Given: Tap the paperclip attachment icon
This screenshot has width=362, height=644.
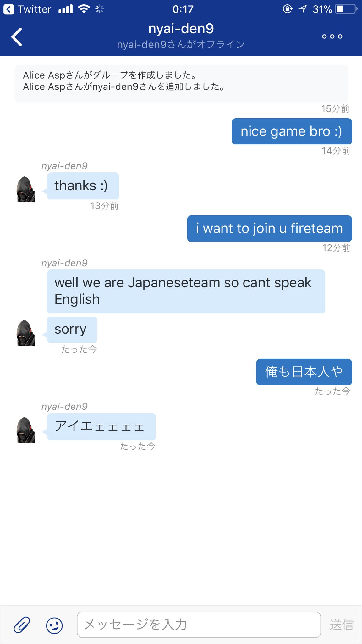Looking at the screenshot, I should [22, 625].
